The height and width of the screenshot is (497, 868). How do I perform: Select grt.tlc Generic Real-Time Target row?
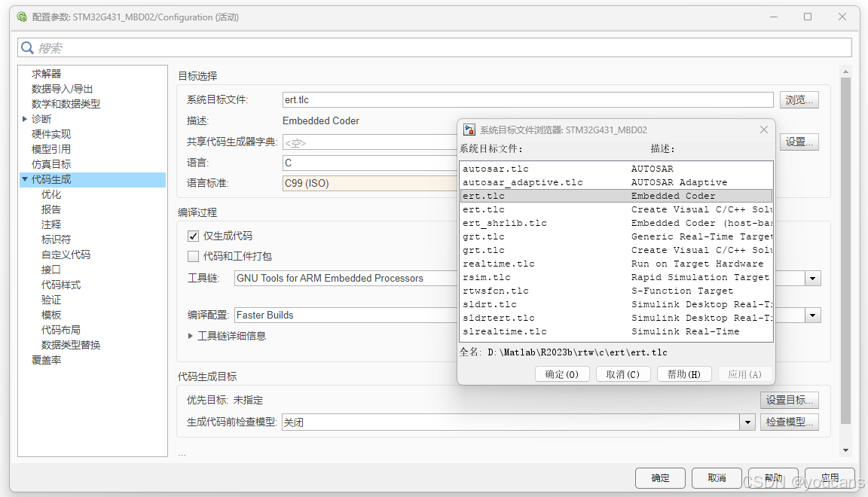[616, 236]
